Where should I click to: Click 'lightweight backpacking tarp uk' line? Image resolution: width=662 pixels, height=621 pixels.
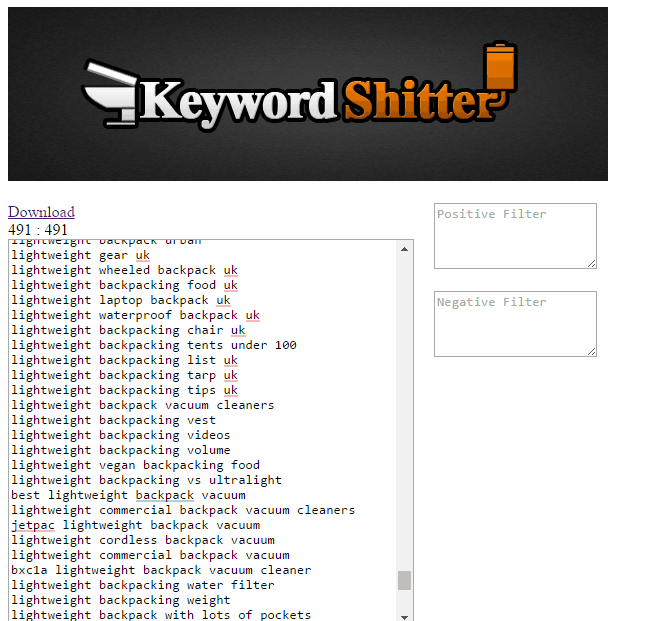pos(125,375)
